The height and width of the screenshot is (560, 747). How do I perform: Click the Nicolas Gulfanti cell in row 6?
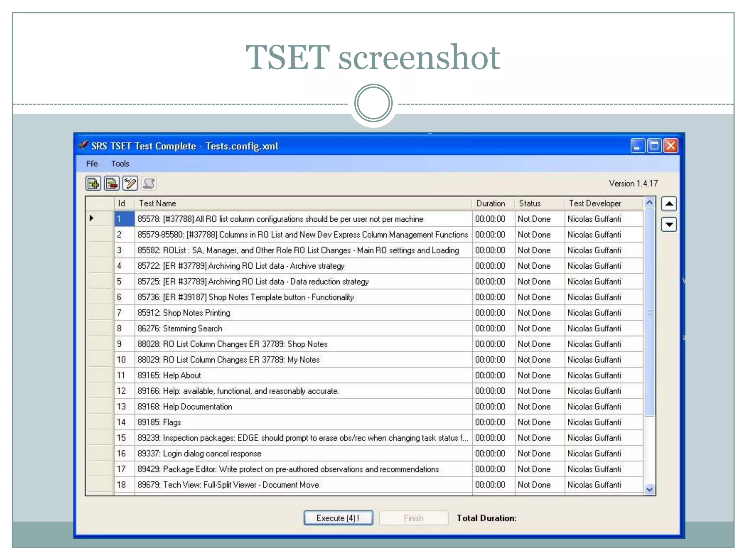pyautogui.click(x=604, y=297)
